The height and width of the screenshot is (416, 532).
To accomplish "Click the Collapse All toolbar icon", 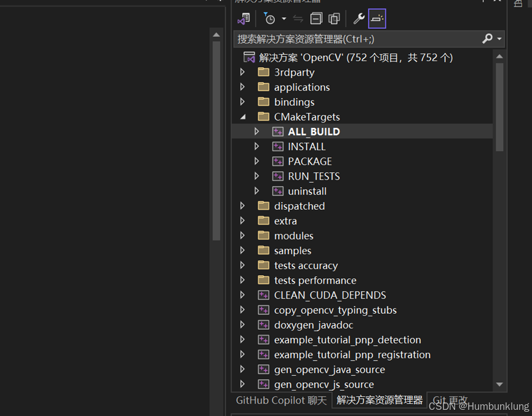I will point(316,19).
